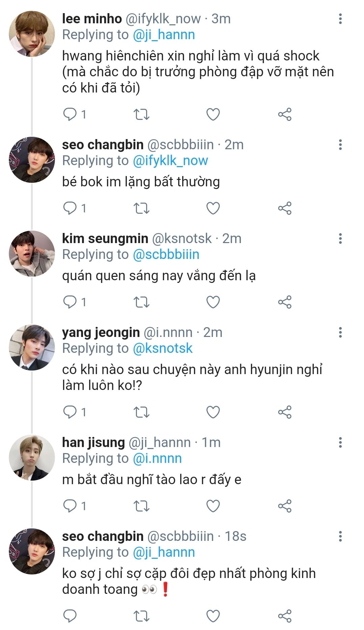The width and height of the screenshot is (364, 630).
Task: Retweet "bé bok im lặng bất thường" tweet
Action: (x=142, y=208)
